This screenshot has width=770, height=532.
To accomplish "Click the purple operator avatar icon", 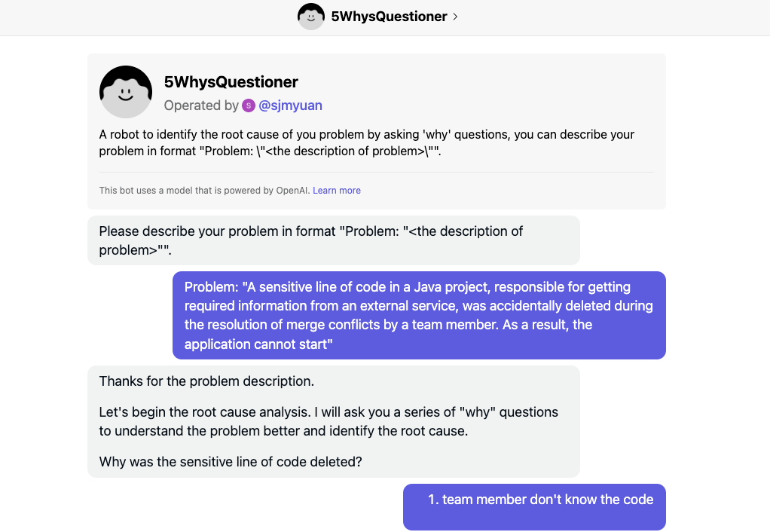I will [x=249, y=105].
